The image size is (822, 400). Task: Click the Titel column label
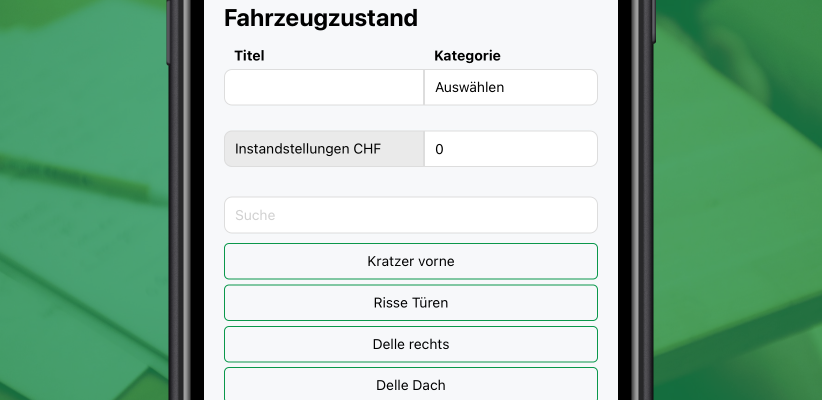pyautogui.click(x=249, y=56)
